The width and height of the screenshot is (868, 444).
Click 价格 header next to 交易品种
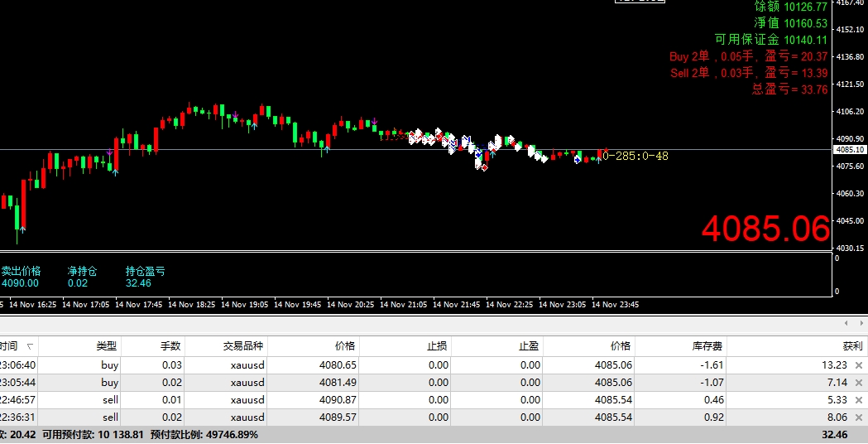click(x=345, y=346)
